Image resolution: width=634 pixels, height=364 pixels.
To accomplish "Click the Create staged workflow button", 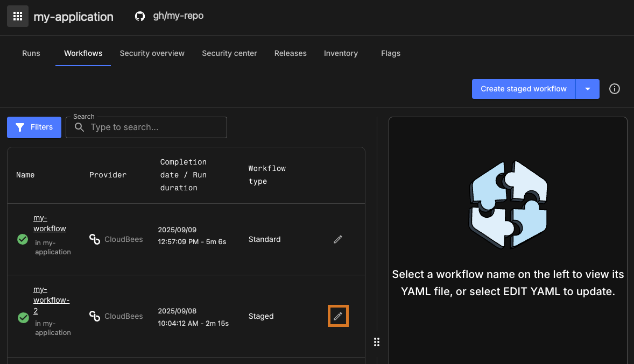I will (x=523, y=89).
